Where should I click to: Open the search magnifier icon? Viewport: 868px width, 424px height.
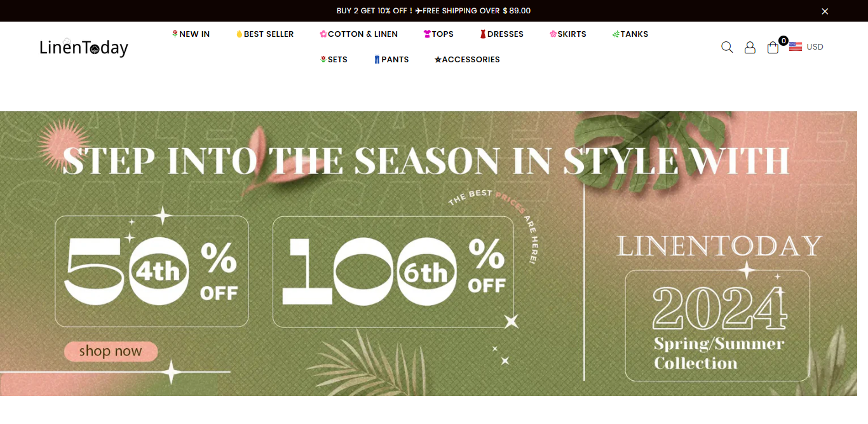tap(727, 47)
